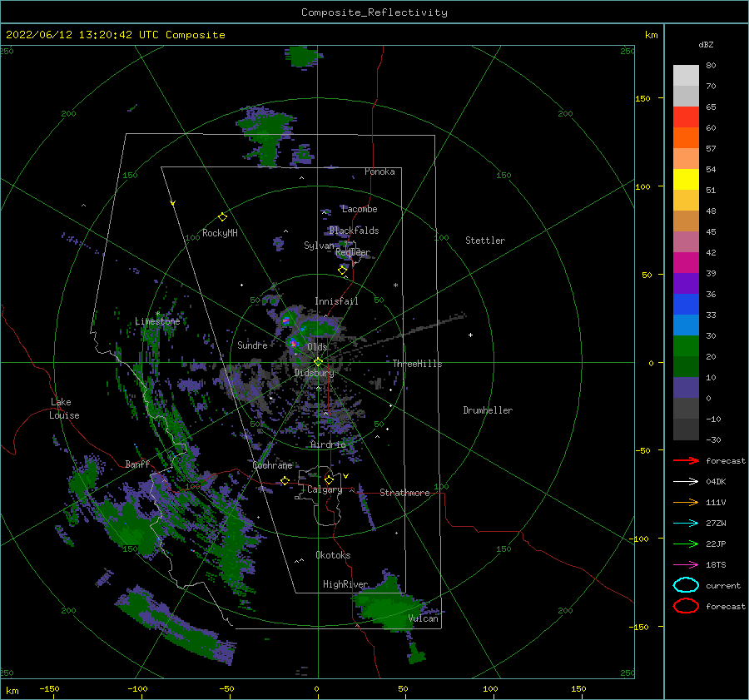Screen dimensions: 749x700
Task: Click the 'Olds' label near storm cells
Action: tap(317, 347)
